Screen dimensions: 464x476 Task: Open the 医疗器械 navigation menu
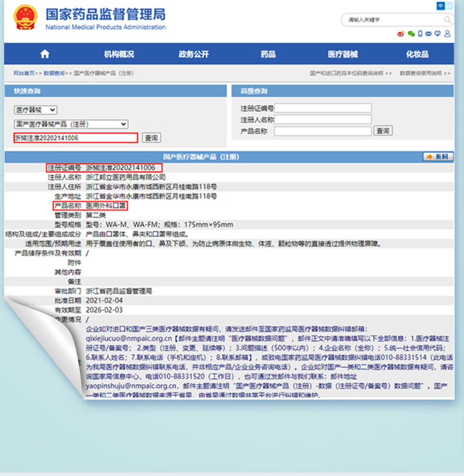(x=342, y=54)
